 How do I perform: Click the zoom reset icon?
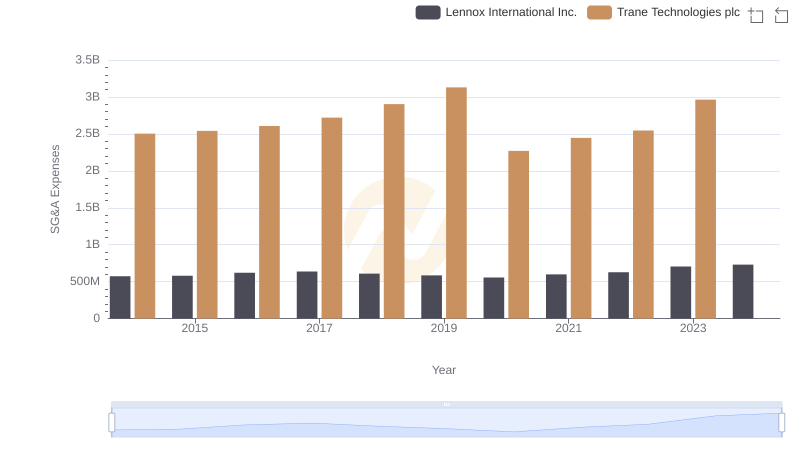pos(781,15)
